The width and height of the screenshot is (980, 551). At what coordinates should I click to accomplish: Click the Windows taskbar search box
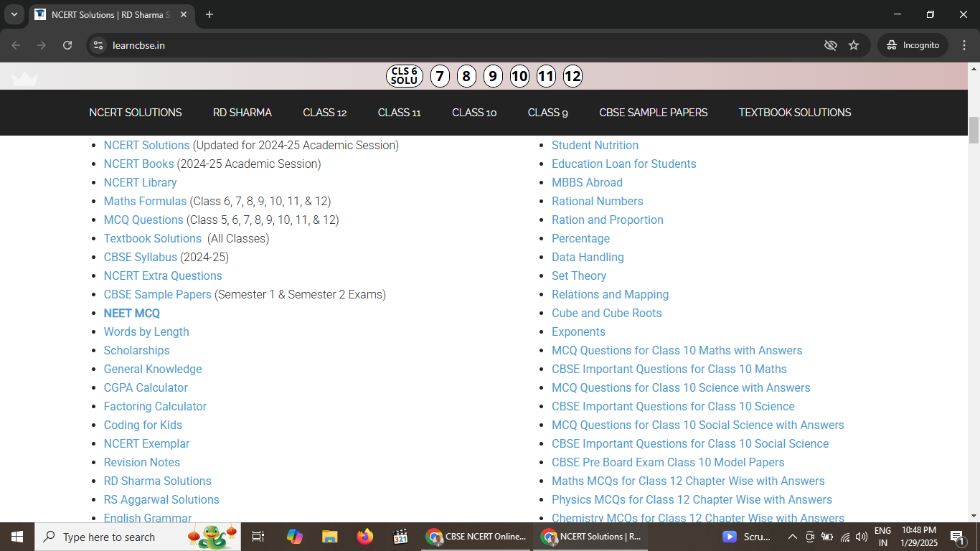tap(137, 537)
